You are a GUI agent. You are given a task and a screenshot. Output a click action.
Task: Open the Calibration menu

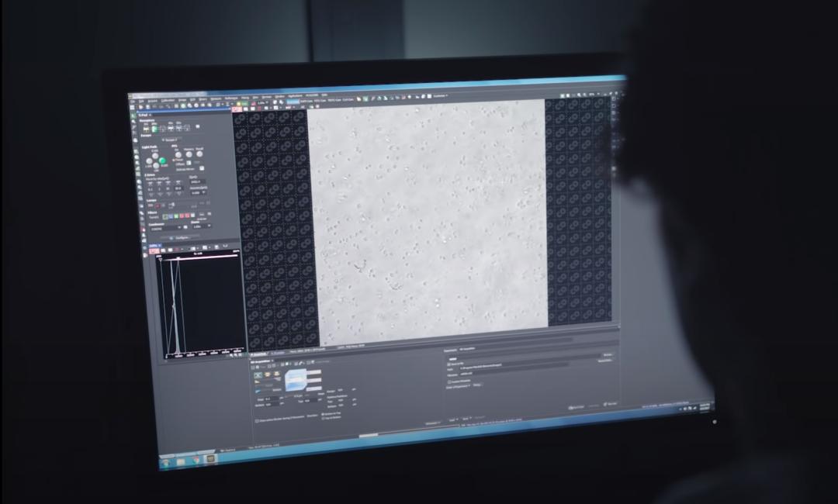pyautogui.click(x=167, y=100)
